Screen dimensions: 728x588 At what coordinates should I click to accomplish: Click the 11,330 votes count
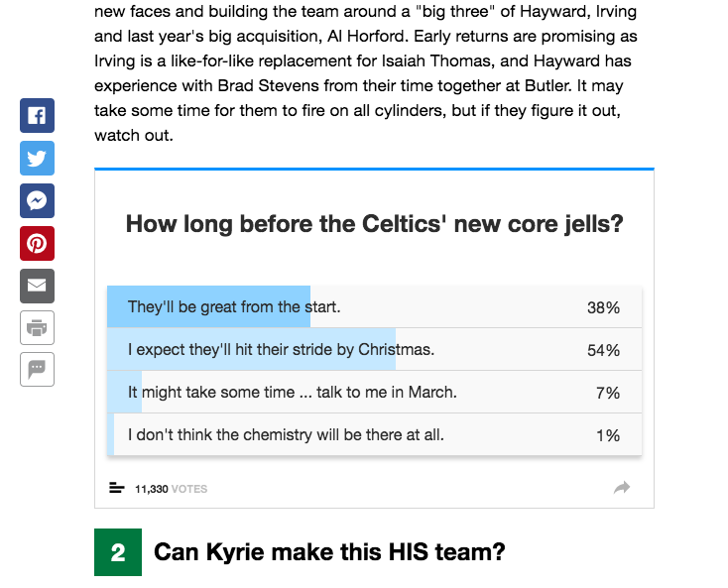click(171, 489)
